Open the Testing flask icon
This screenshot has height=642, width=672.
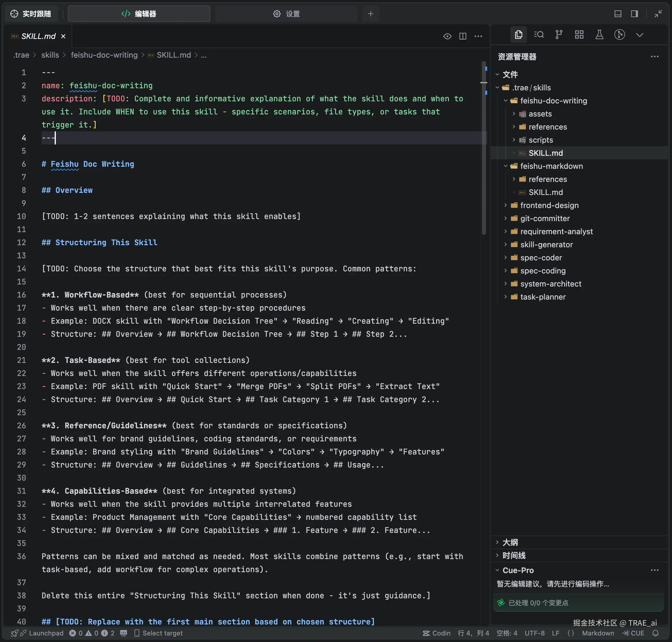tap(599, 34)
